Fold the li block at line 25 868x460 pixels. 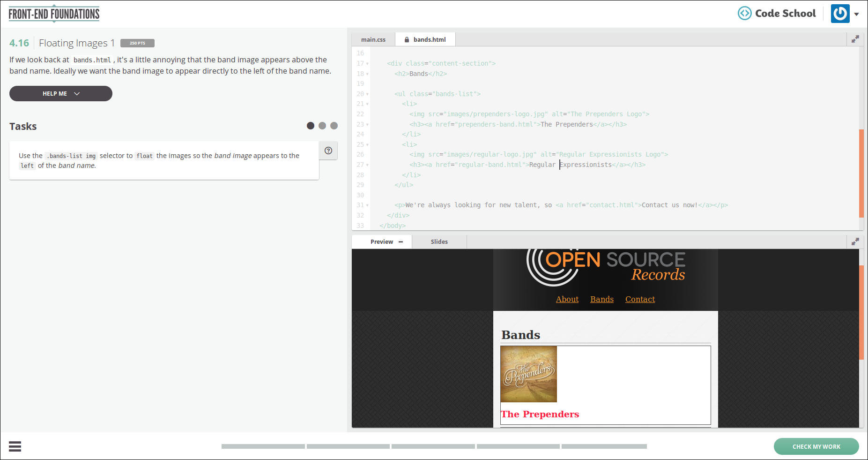tap(367, 145)
